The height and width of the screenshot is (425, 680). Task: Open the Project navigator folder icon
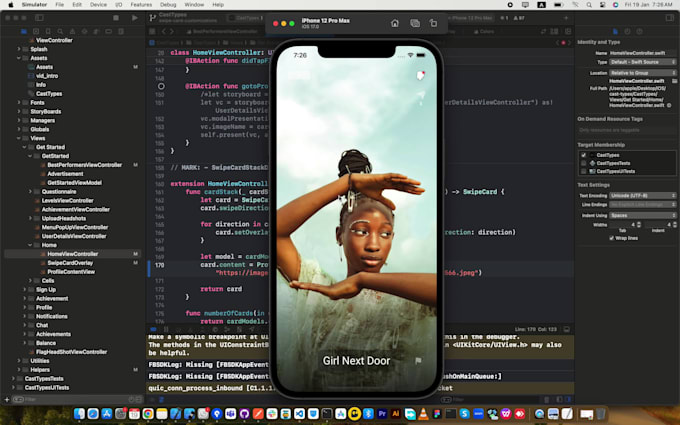pyautogui.click(x=24, y=31)
